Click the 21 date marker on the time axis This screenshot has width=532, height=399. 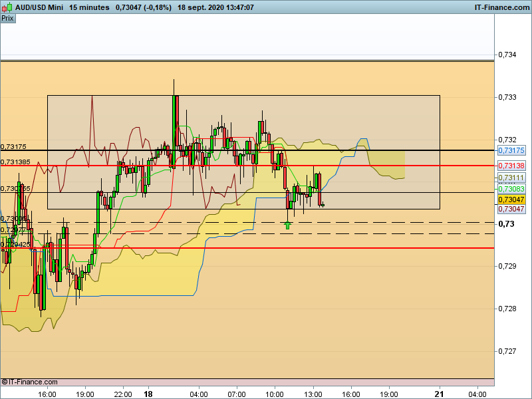pos(440,394)
